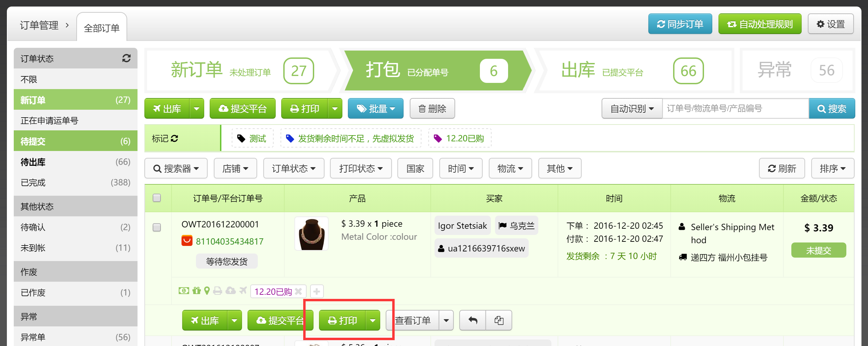
Task: Select 不限 in the order status sidebar
Action: pyautogui.click(x=76, y=79)
